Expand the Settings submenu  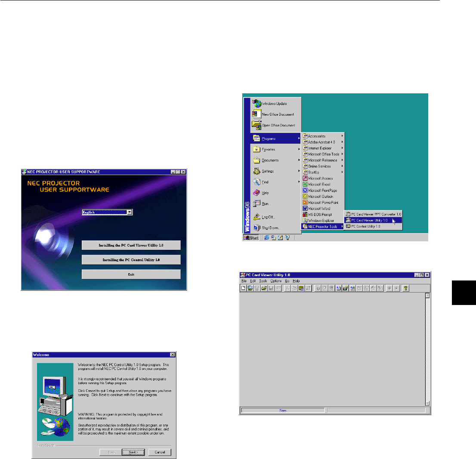click(x=275, y=171)
